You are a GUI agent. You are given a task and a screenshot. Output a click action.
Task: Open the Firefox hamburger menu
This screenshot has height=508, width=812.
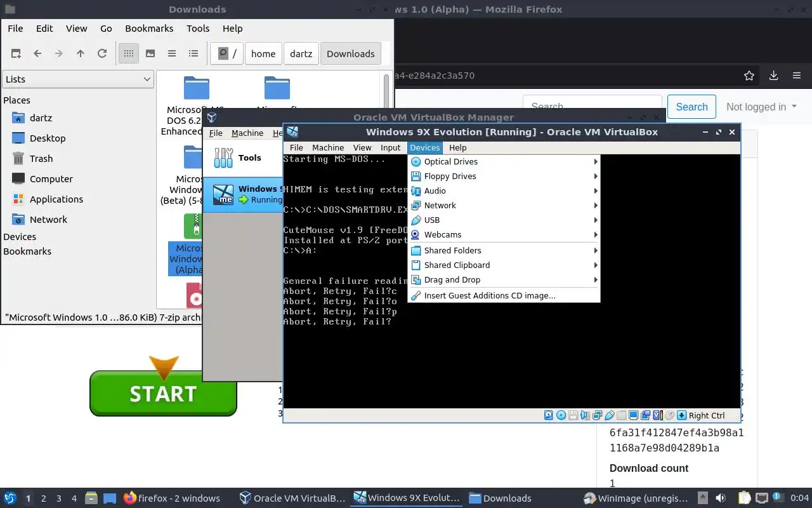797,76
